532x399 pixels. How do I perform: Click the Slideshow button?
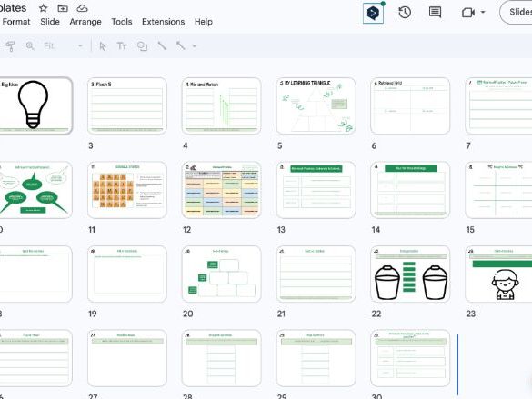pos(516,12)
